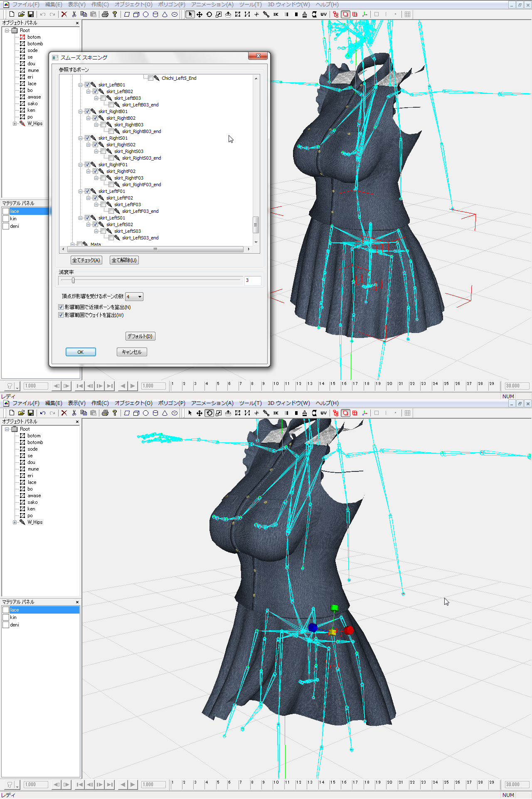
Task: Expand W_Hips in the lower window object panel
Action: pos(15,522)
